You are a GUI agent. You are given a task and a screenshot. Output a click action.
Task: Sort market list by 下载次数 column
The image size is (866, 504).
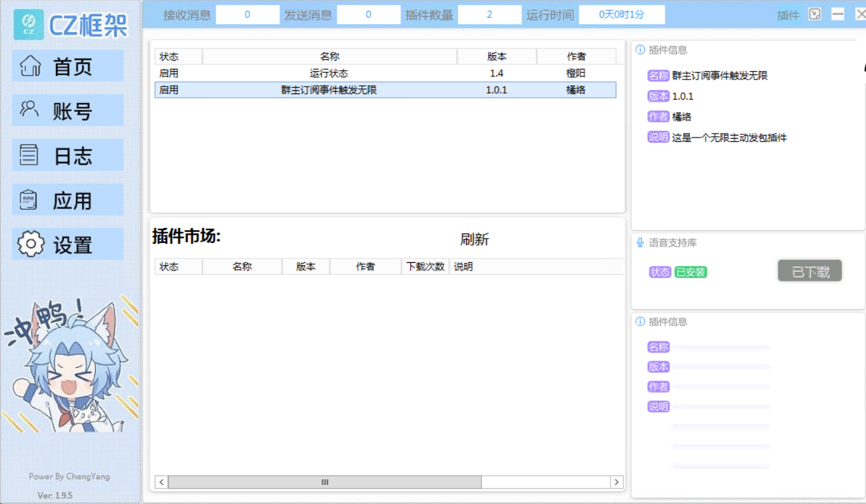425,266
